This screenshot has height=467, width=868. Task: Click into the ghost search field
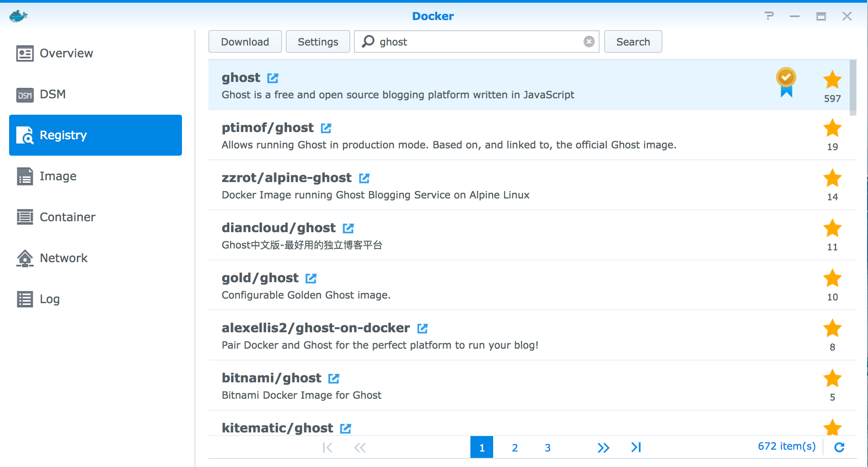click(478, 42)
